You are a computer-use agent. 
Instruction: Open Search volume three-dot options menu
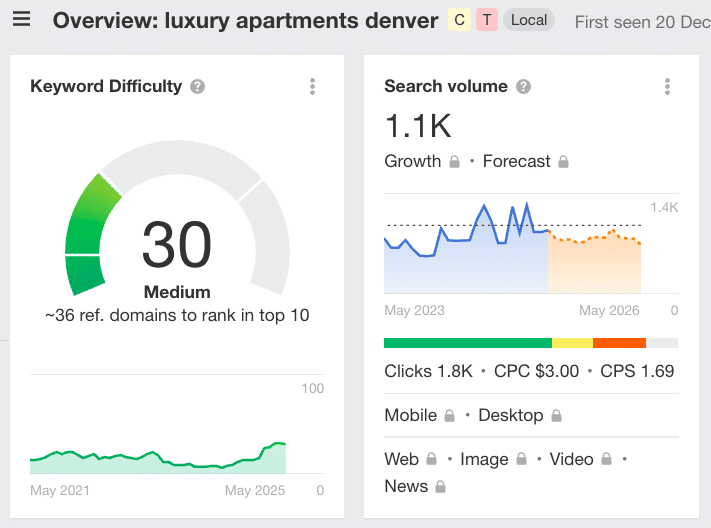[x=667, y=86]
